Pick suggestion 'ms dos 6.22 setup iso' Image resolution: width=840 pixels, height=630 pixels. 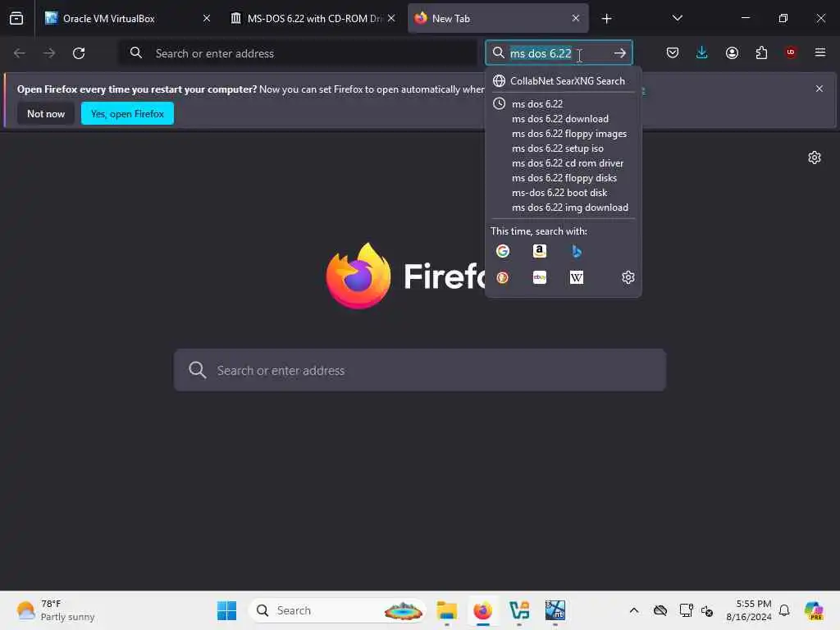coord(563,148)
